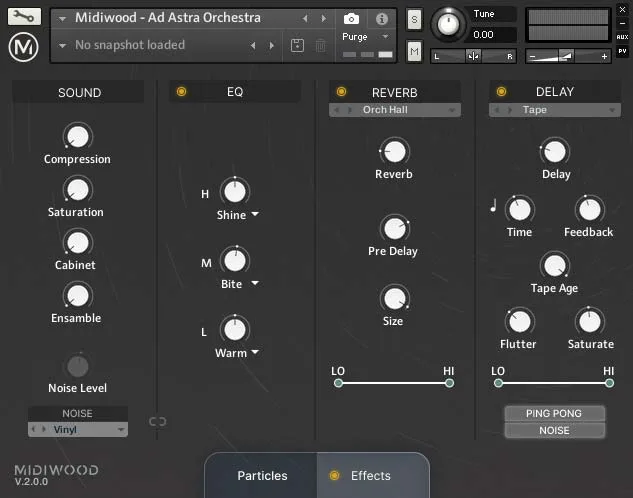Expand the Bite mid EQ dropdown
Viewport: 633px width, 498px height.
[255, 282]
